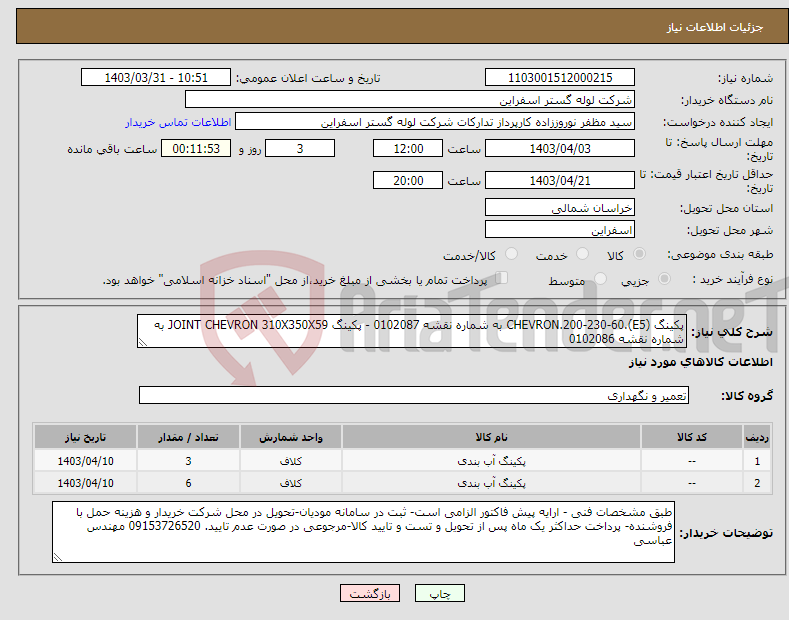
Task: Click the need number field 1103001512000215
Action: click(x=560, y=78)
